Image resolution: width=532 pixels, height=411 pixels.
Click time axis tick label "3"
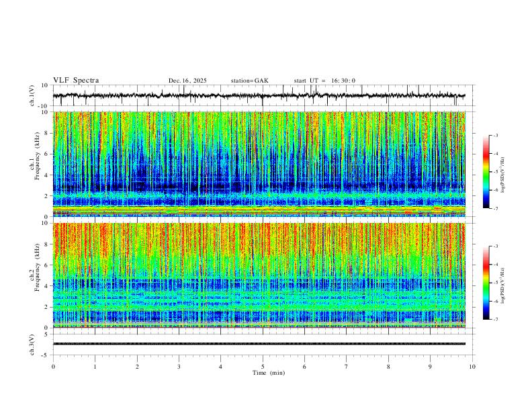(x=179, y=367)
